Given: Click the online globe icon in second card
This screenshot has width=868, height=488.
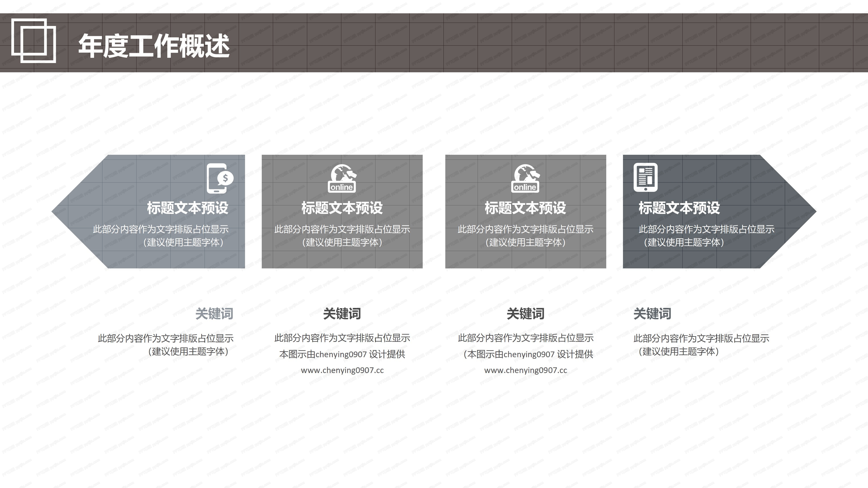Looking at the screenshot, I should 342,178.
